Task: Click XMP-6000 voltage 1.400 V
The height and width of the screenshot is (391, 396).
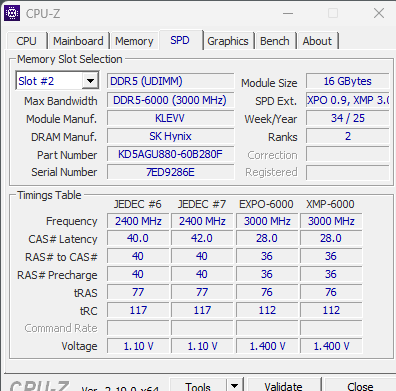Action: 331,346
